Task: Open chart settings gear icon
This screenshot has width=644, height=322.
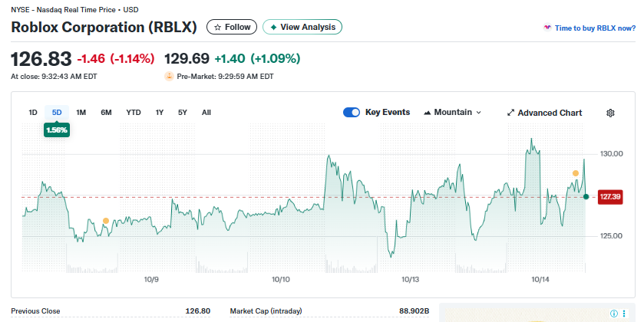Action: coord(610,113)
